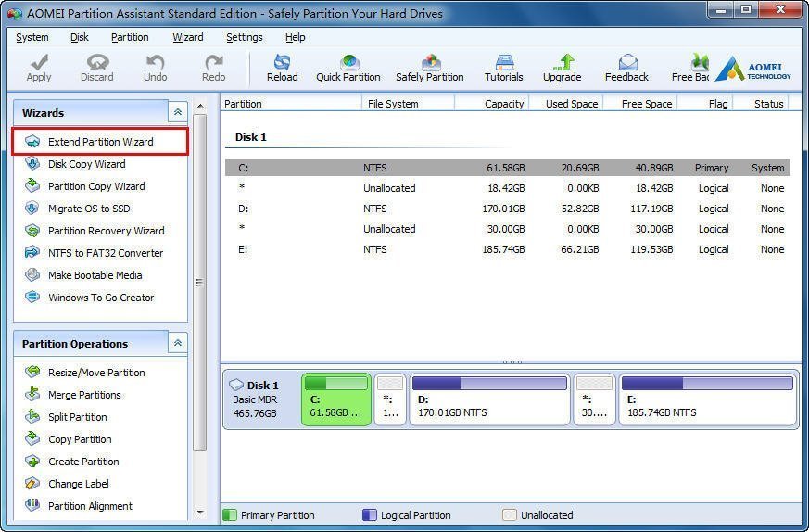Launch Extend Partition Wizard
This screenshot has width=809, height=532.
point(100,142)
